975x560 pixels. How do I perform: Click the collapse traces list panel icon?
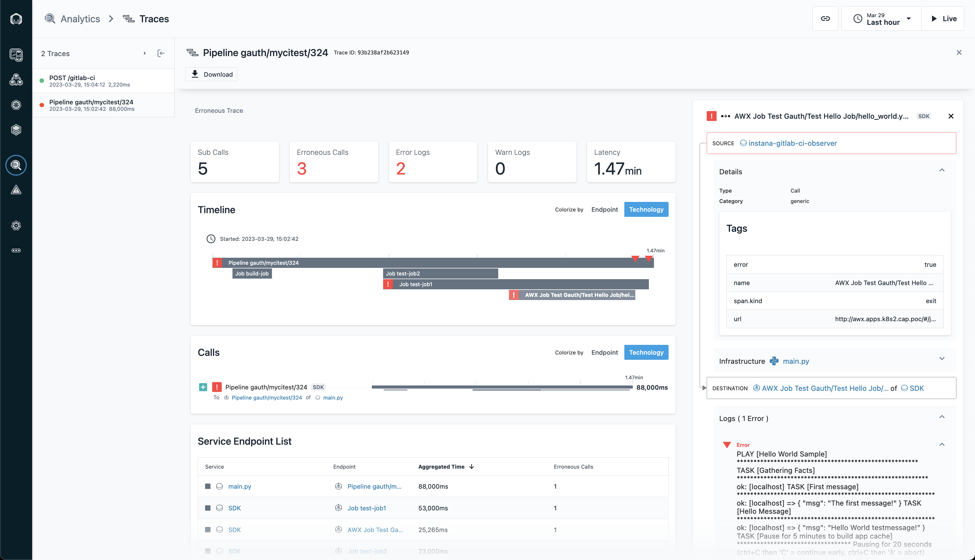click(161, 54)
